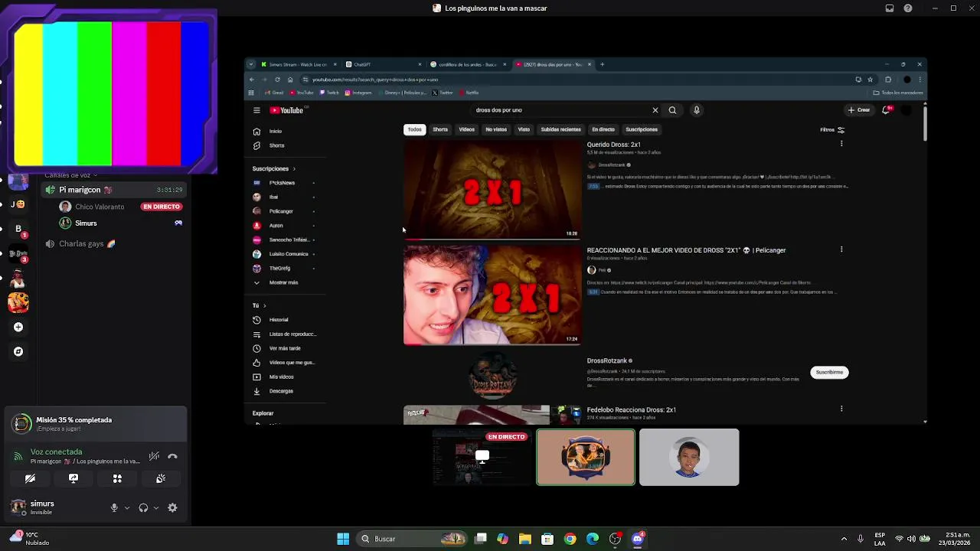
Task: Select the Todos filter chip
Action: pyautogui.click(x=414, y=129)
